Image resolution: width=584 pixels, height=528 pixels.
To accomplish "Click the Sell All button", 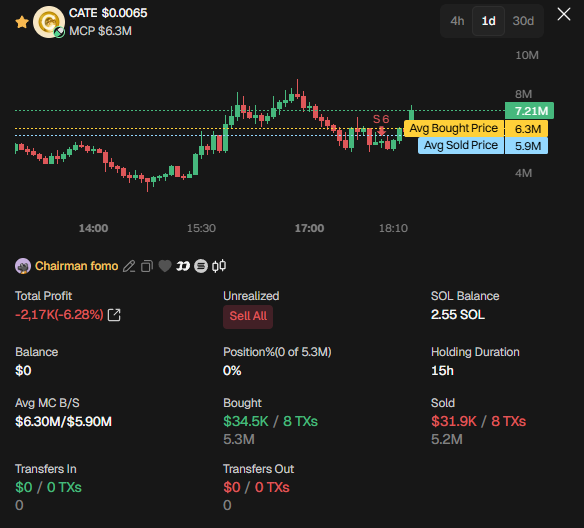I will (x=248, y=317).
